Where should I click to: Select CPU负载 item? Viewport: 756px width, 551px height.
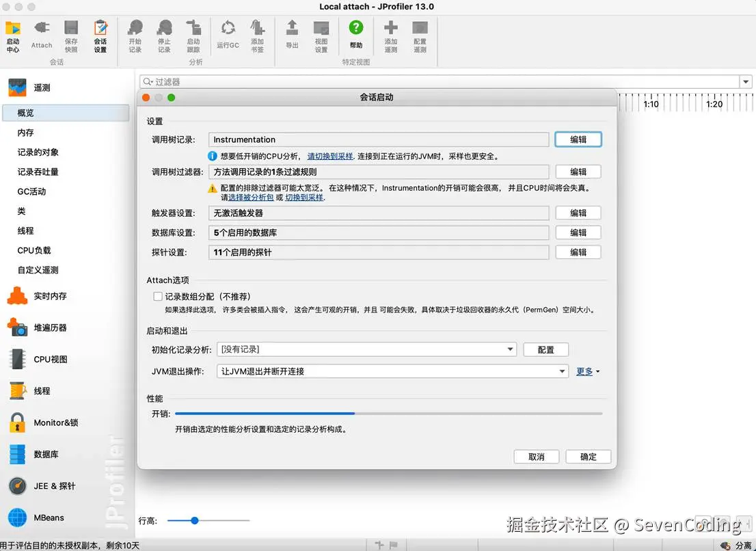click(x=33, y=251)
